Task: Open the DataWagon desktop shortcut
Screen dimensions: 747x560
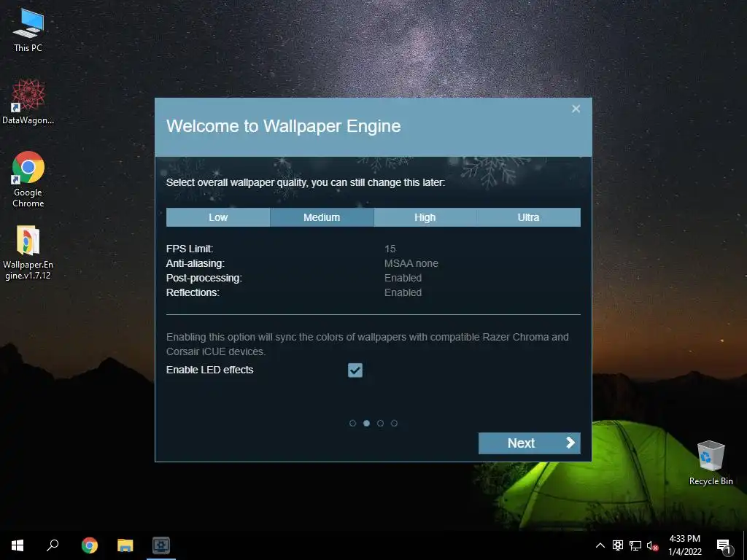Action: [28, 102]
